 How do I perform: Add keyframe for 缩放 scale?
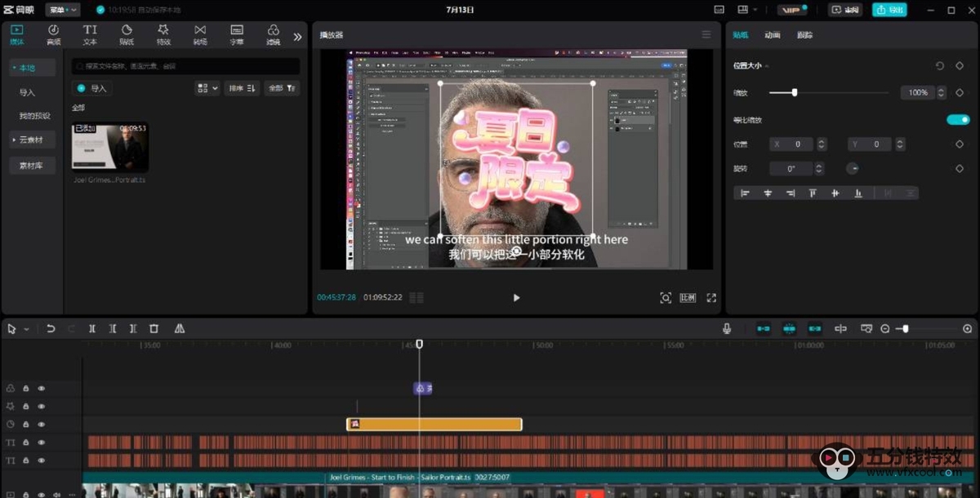coord(960,92)
